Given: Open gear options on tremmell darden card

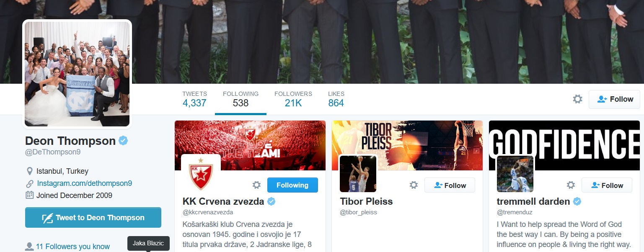Looking at the screenshot, I should click(571, 185).
